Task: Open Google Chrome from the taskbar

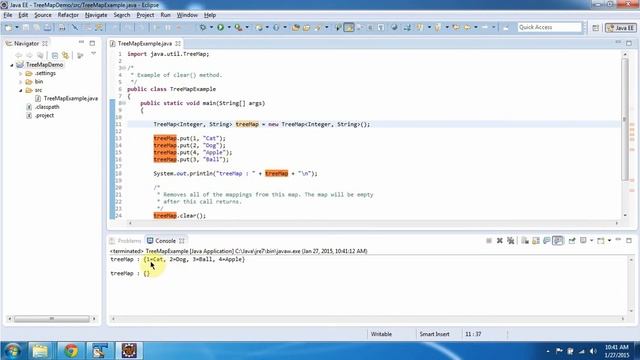Action: [x=71, y=351]
